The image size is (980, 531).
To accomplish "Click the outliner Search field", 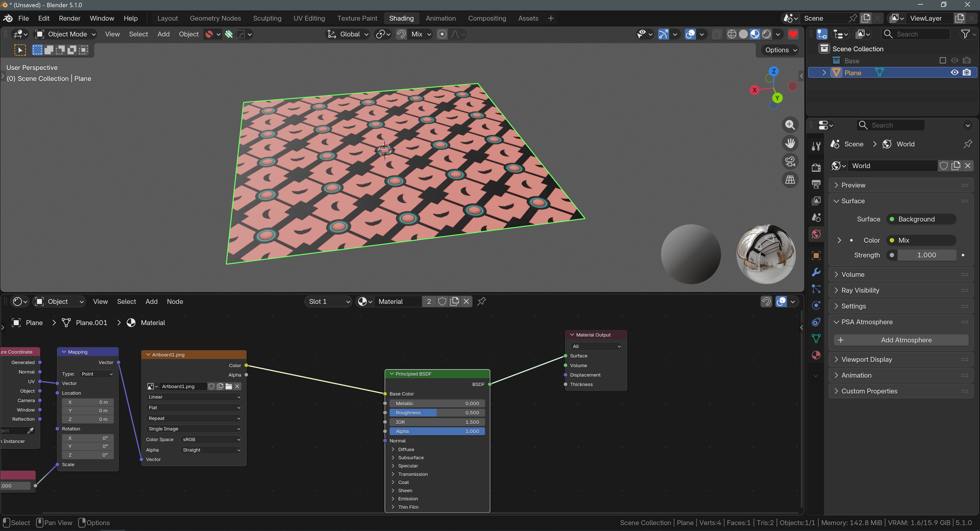I will click(x=915, y=34).
